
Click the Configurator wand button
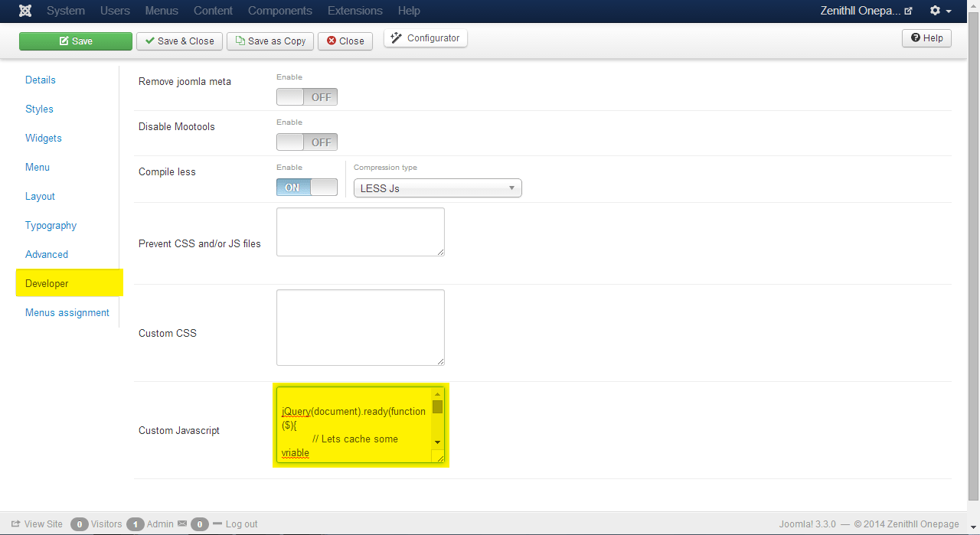click(426, 38)
